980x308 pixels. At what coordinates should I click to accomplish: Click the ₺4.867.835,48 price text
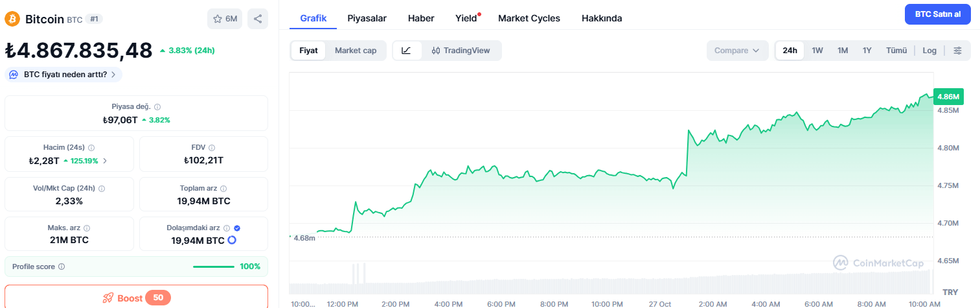(78, 50)
